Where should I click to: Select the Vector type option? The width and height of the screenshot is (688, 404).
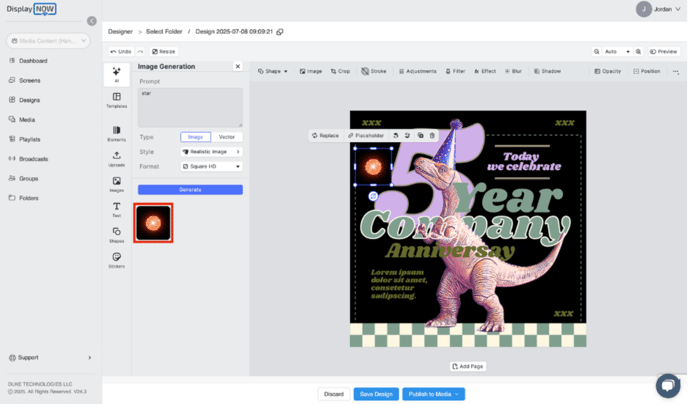click(226, 137)
